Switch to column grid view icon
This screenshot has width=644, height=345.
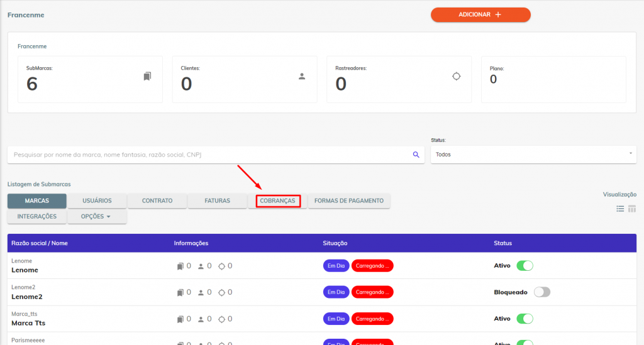pyautogui.click(x=632, y=209)
